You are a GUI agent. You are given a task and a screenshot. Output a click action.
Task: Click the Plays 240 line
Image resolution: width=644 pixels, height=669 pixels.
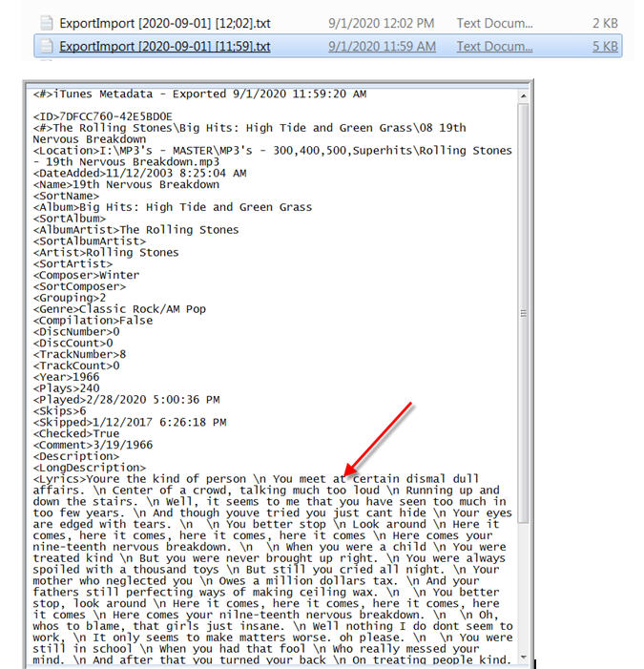click(x=66, y=388)
